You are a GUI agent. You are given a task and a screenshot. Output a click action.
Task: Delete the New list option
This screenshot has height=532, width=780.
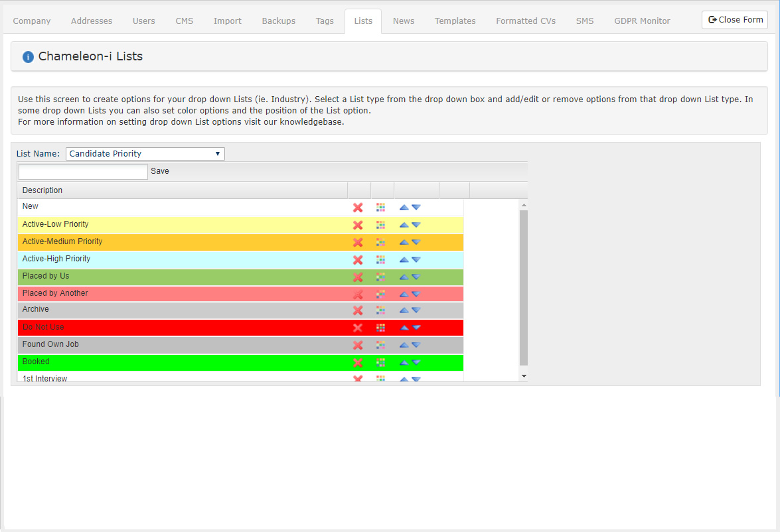(358, 208)
